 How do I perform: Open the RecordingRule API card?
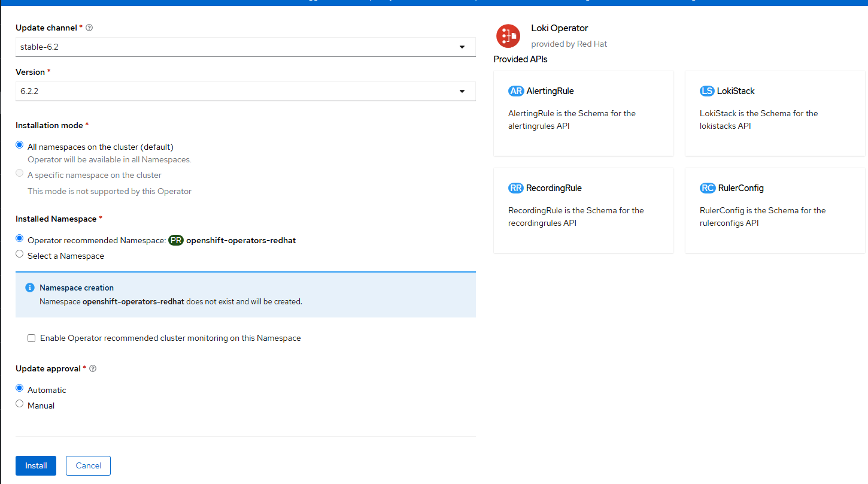click(584, 210)
